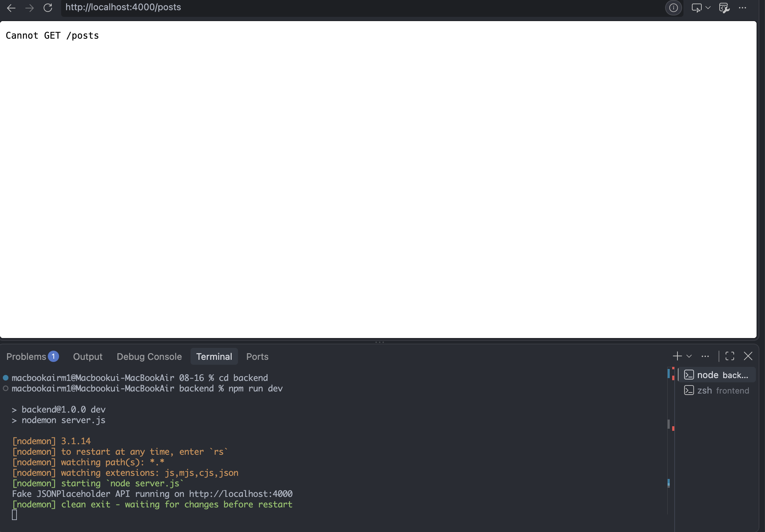
Task: Go back in the browser preview
Action: tap(11, 8)
